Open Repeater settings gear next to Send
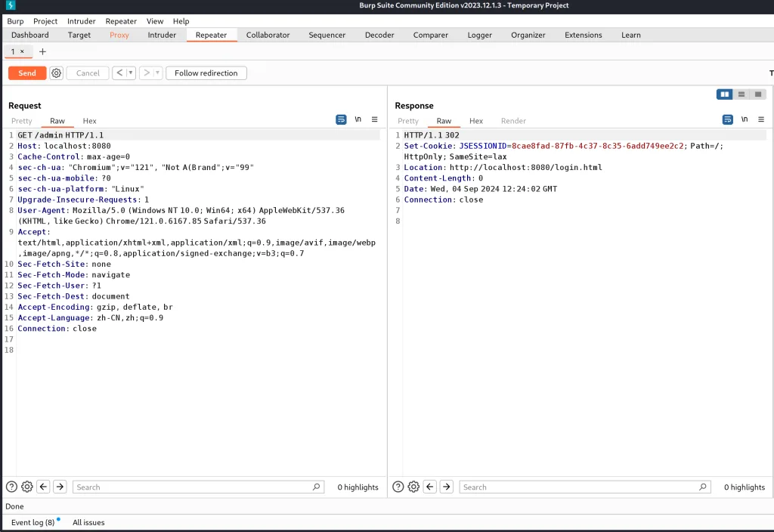 point(56,73)
